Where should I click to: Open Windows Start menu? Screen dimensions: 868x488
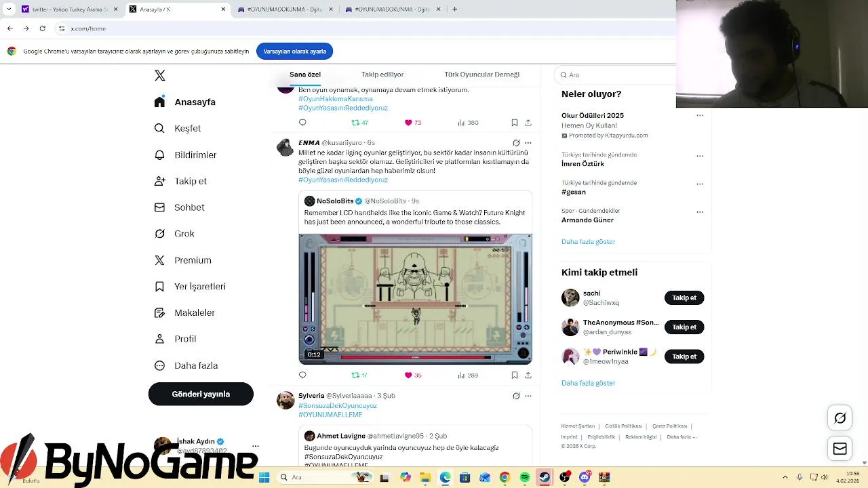(264, 477)
